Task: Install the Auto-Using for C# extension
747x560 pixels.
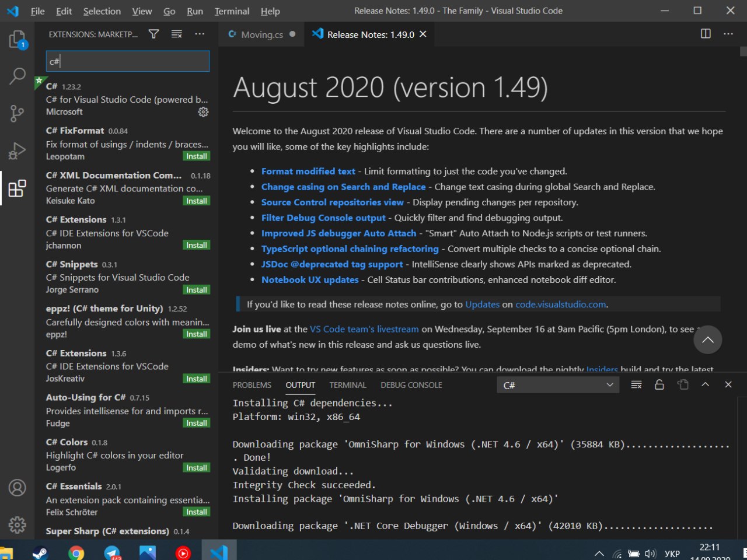Action: (x=197, y=423)
